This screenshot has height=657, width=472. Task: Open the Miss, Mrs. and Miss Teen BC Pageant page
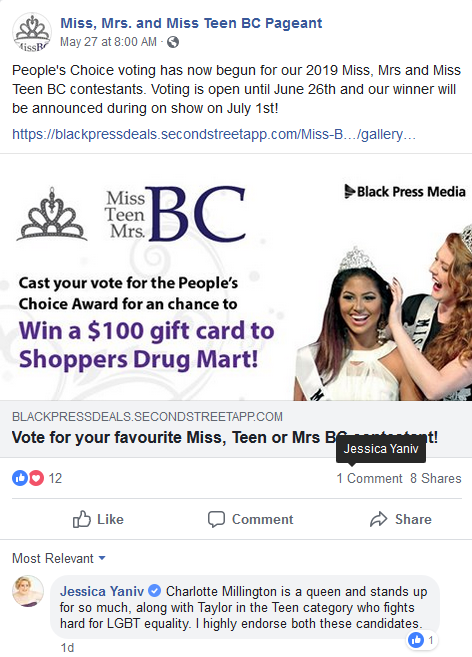[x=191, y=23]
